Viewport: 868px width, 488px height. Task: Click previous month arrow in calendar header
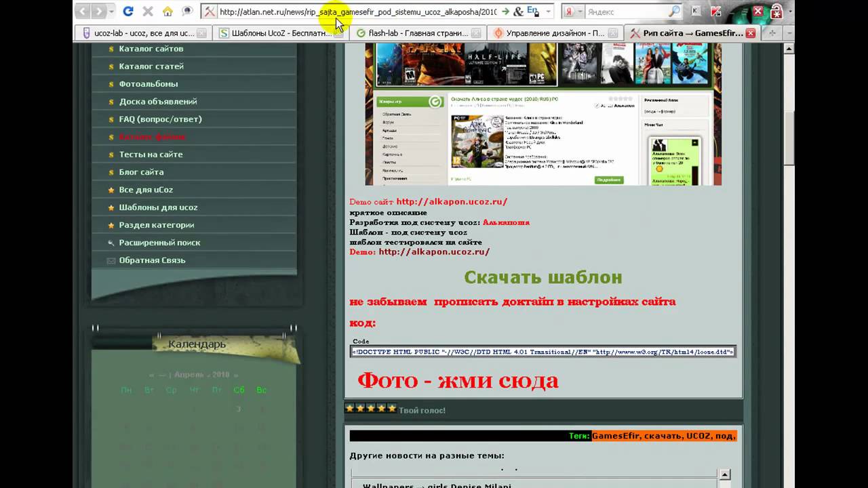click(152, 375)
